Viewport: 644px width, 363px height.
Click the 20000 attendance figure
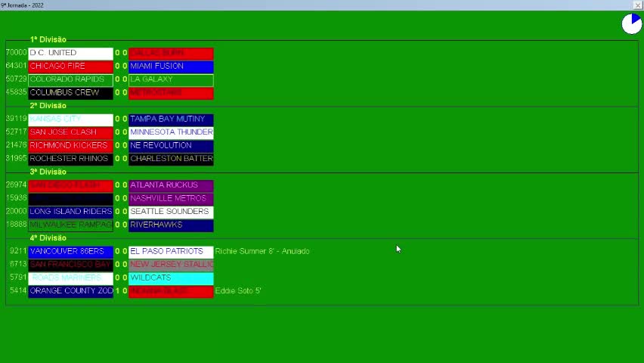point(17,211)
